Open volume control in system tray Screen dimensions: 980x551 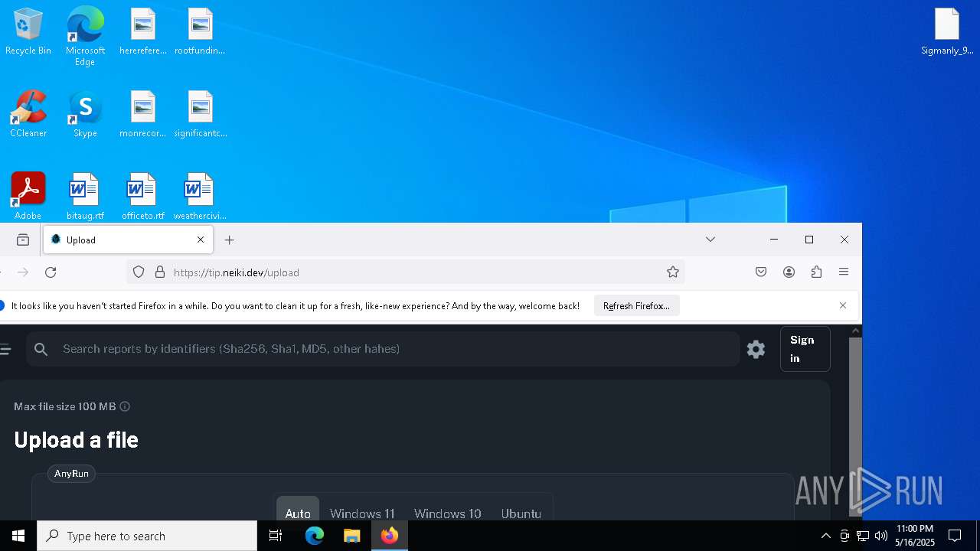click(881, 536)
